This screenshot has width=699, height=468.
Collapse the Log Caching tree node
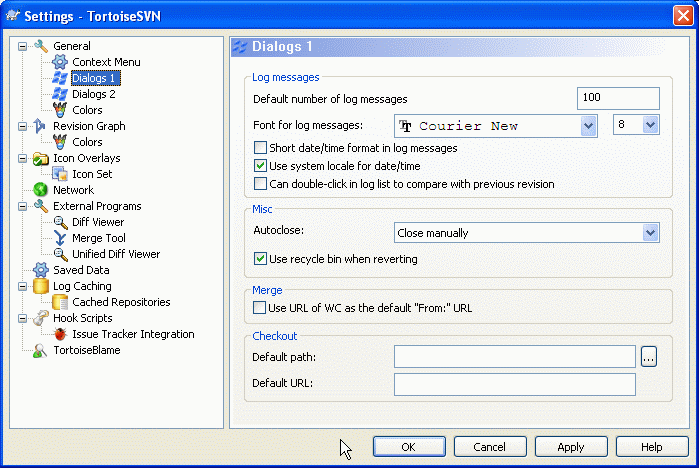[x=22, y=286]
